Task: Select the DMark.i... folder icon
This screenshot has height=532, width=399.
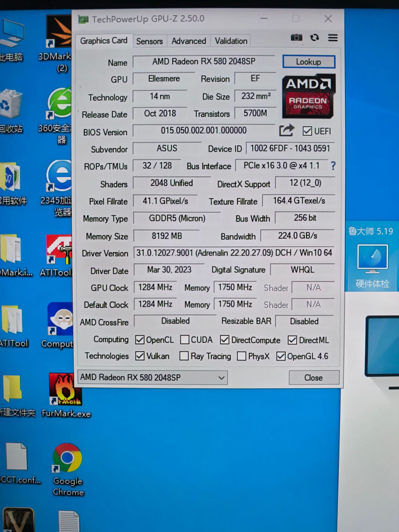Action: coord(11,248)
